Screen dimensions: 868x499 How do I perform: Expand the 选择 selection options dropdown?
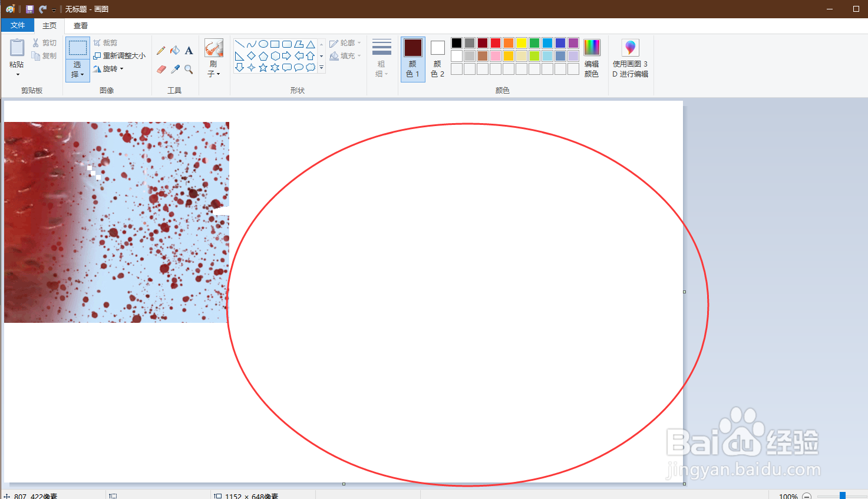pyautogui.click(x=77, y=70)
